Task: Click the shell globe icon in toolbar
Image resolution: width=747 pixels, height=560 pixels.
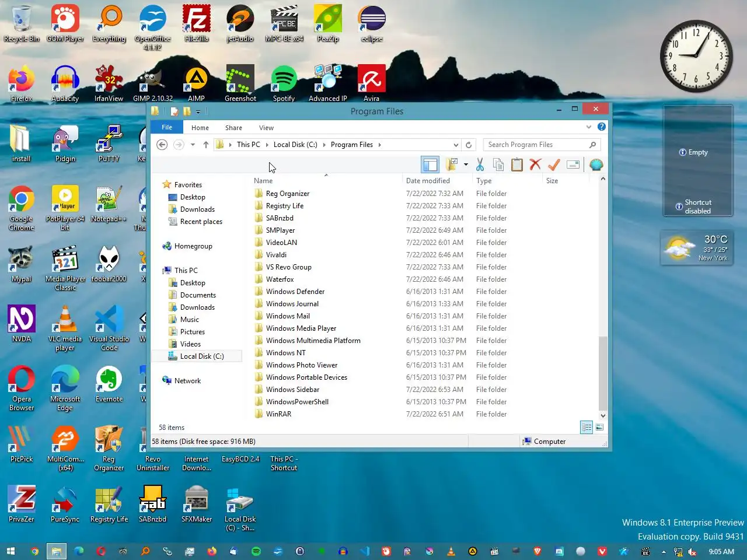Action: pyautogui.click(x=596, y=164)
